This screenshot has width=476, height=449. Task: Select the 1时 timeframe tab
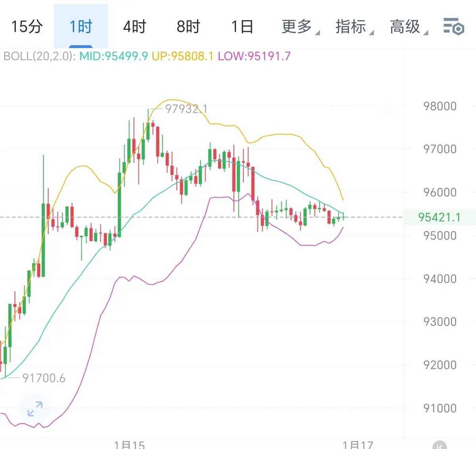pyautogui.click(x=81, y=26)
